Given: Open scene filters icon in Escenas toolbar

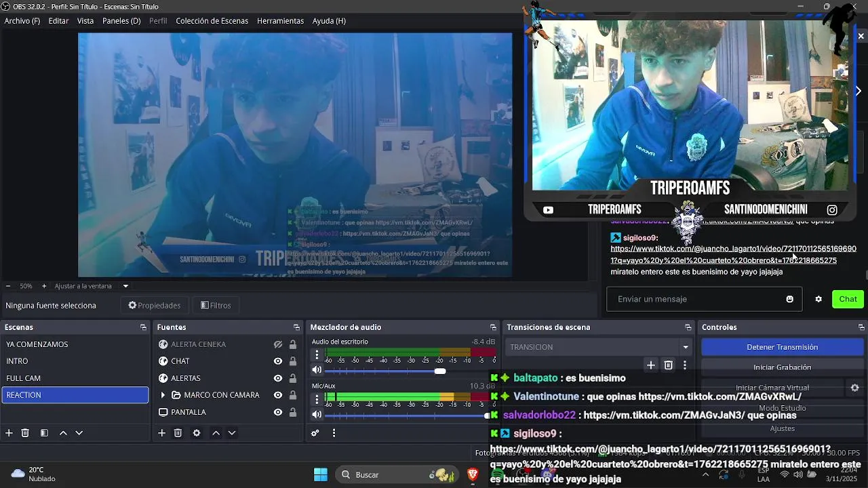Looking at the screenshot, I should coord(44,433).
